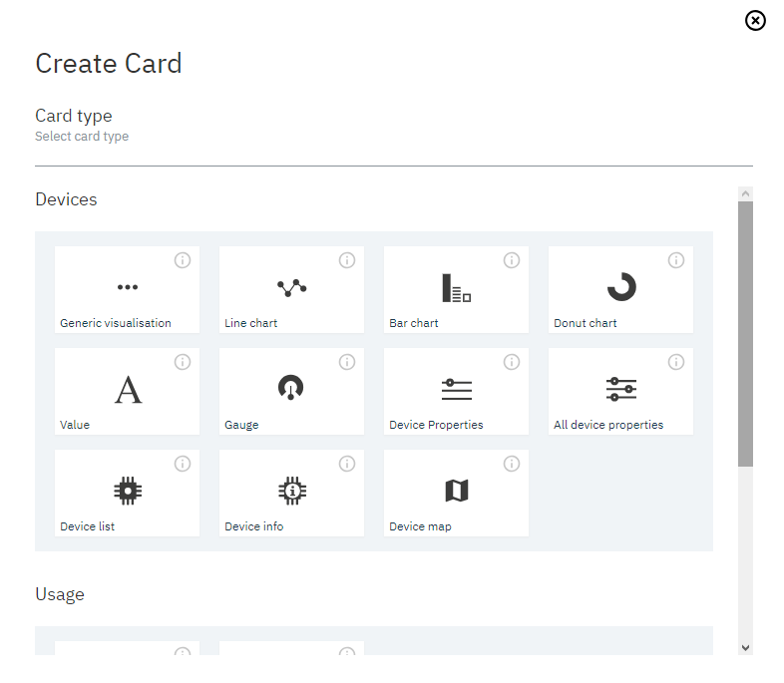This screenshot has width=784, height=683.
Task: Click the All device properties label
Action: pyautogui.click(x=608, y=425)
